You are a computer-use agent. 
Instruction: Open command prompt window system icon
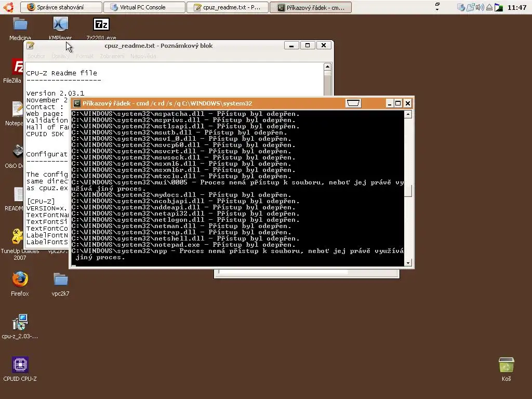(x=77, y=103)
